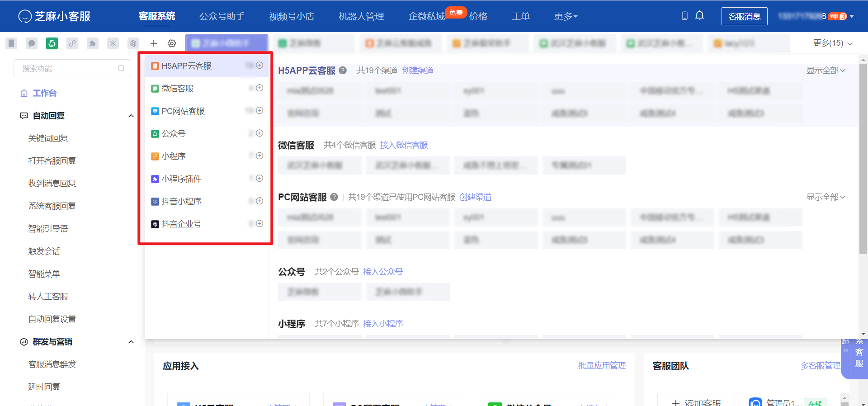868x406 pixels.
Task: Click the plus circle on the H5APP云客服 row
Action: (x=259, y=66)
